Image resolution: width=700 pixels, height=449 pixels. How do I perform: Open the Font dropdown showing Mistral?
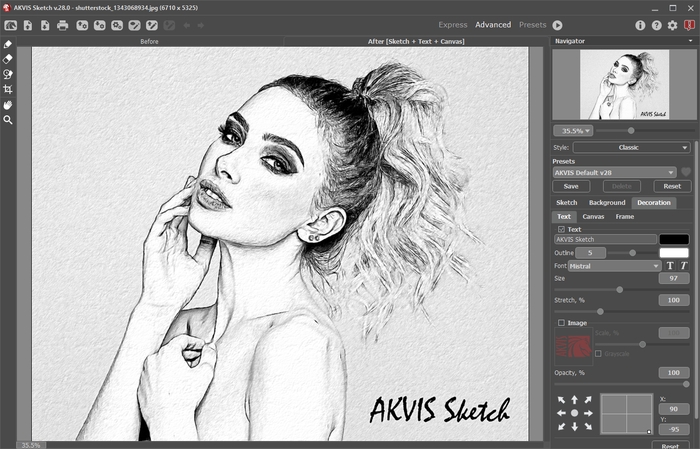[x=614, y=266]
